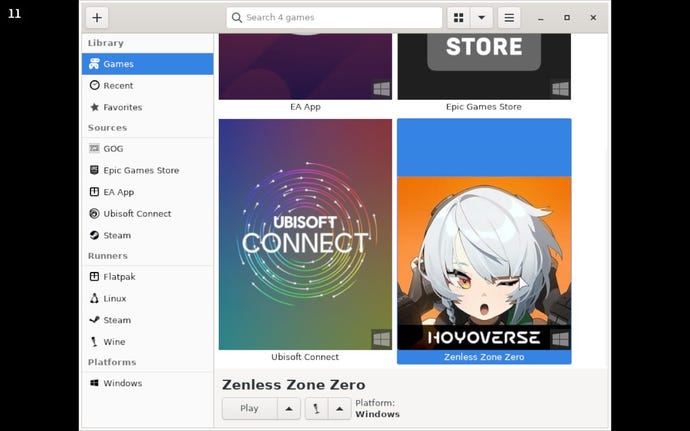
Task: Open the Recent library section
Action: (x=147, y=86)
